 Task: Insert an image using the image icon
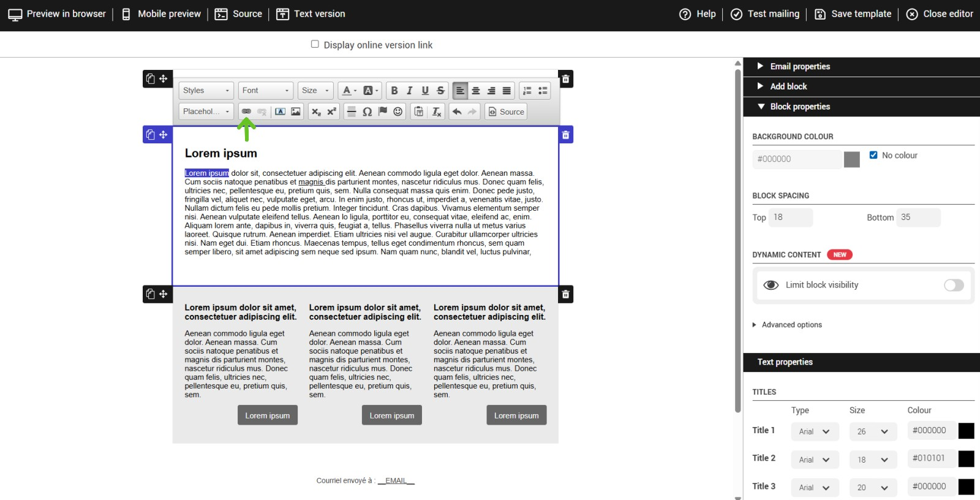(296, 112)
